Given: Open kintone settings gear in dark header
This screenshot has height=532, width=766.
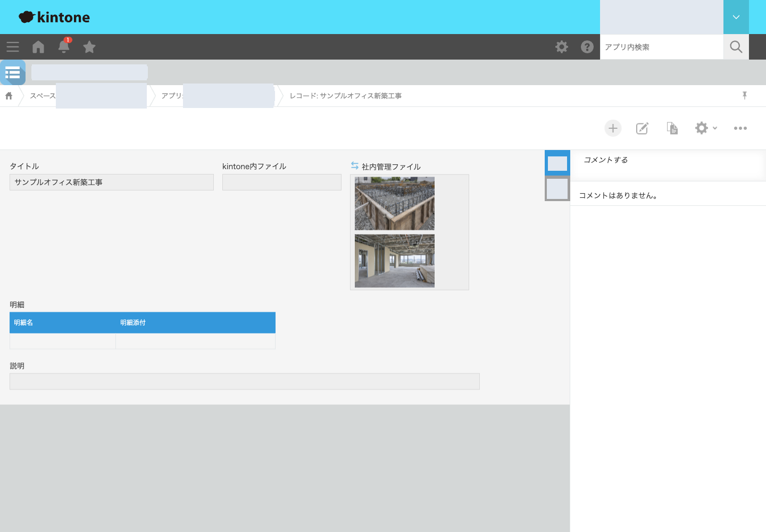Looking at the screenshot, I should (x=562, y=47).
